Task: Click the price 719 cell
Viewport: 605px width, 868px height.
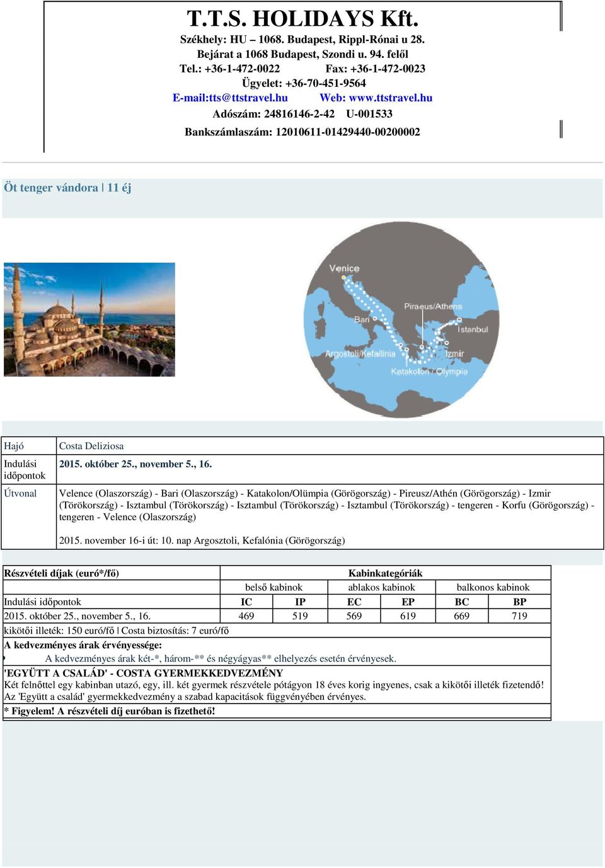Action: 520,616
